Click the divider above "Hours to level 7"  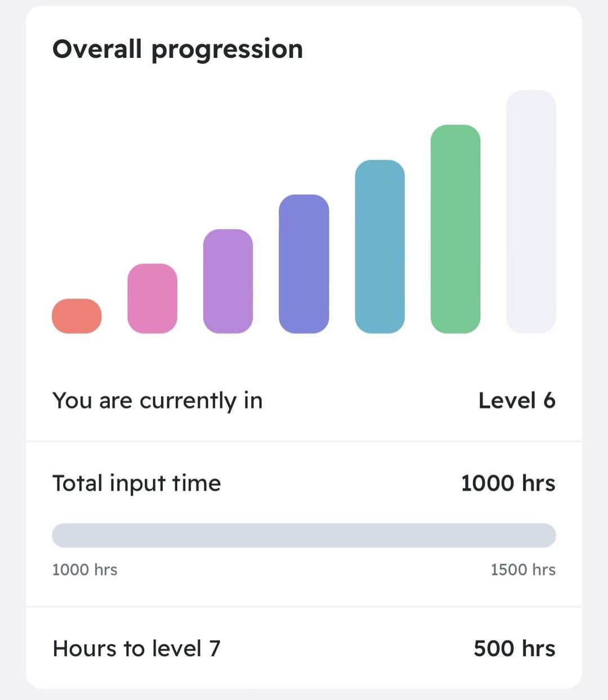(304, 607)
